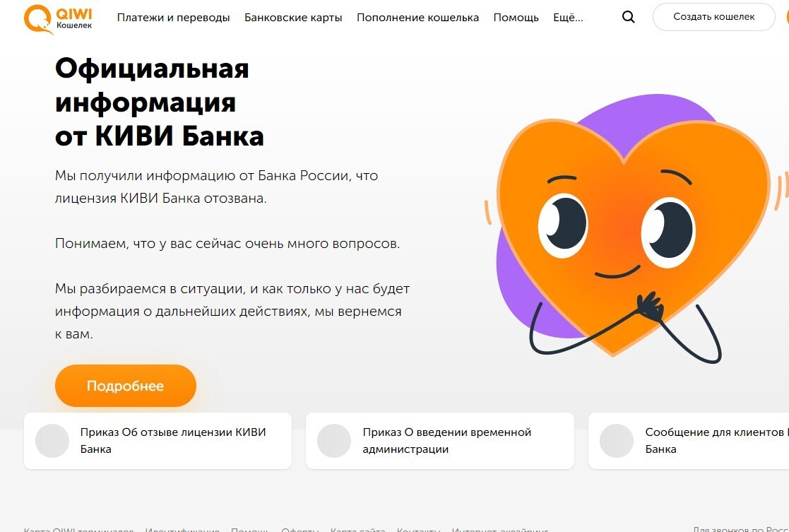The image size is (789, 532).
Task: Open Приказ Об отзыве лицензии КИВИ Банка card
Action: tap(158, 441)
